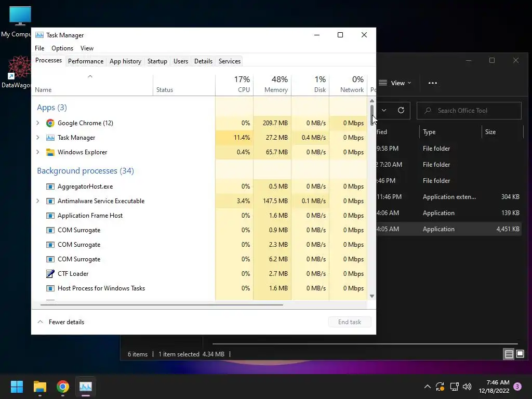
Task: Click the AggregatorHost.exe process icon
Action: (x=50, y=187)
